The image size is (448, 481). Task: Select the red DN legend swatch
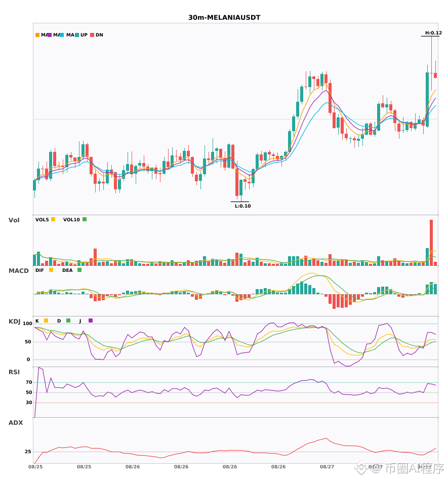[92, 35]
